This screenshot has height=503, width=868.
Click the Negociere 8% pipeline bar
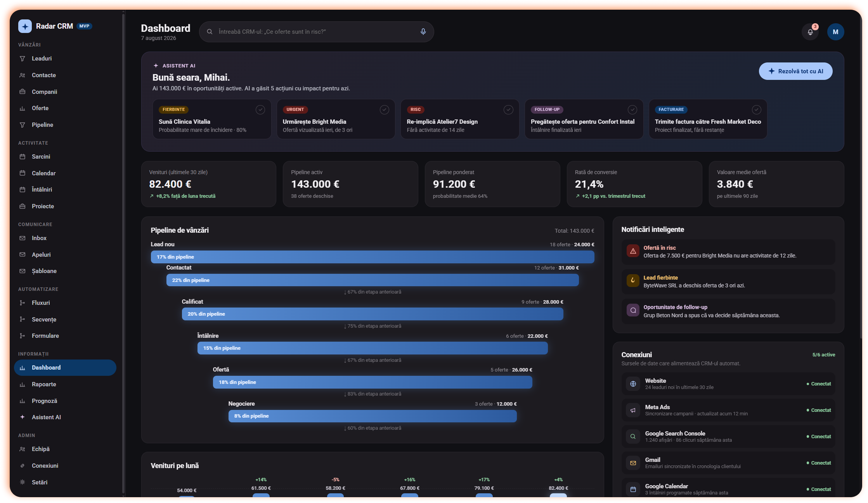[372, 416]
